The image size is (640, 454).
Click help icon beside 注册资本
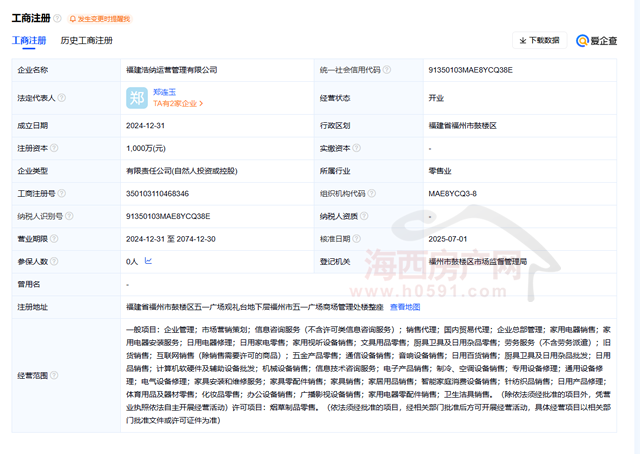tap(53, 148)
